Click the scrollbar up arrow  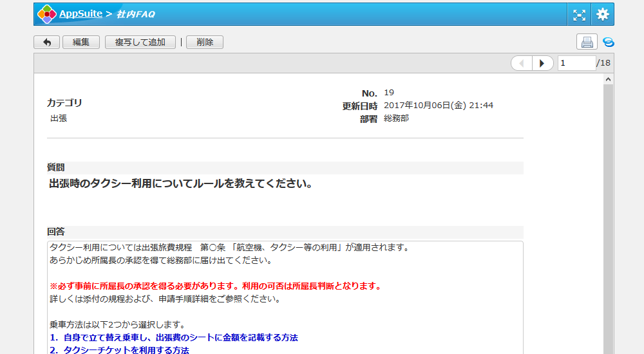[x=608, y=79]
